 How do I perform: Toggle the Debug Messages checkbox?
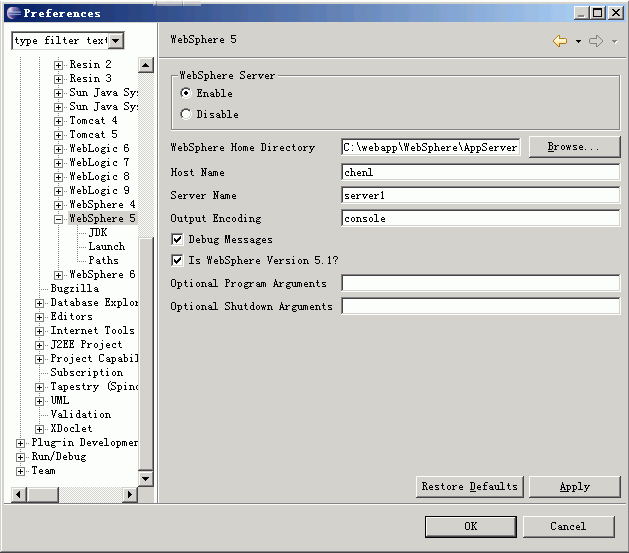point(177,239)
